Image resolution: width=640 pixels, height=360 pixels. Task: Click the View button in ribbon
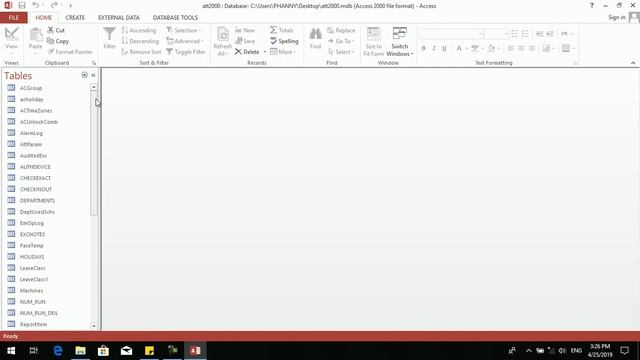(x=11, y=41)
